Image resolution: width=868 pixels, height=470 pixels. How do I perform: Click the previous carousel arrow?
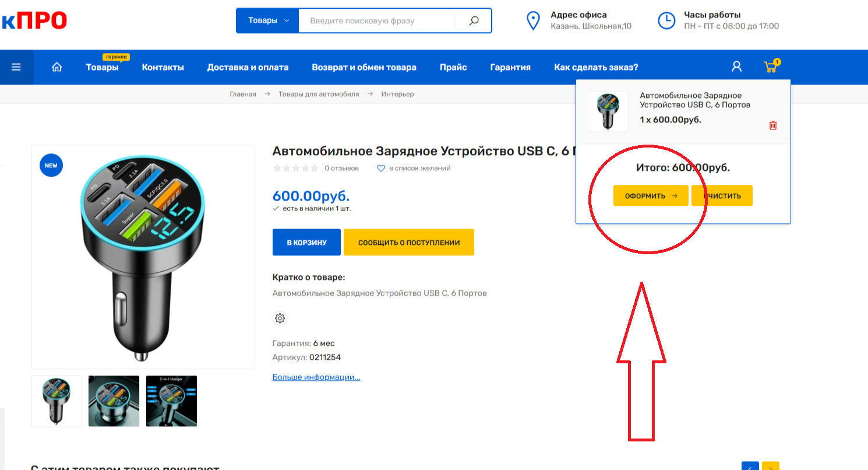(x=750, y=467)
